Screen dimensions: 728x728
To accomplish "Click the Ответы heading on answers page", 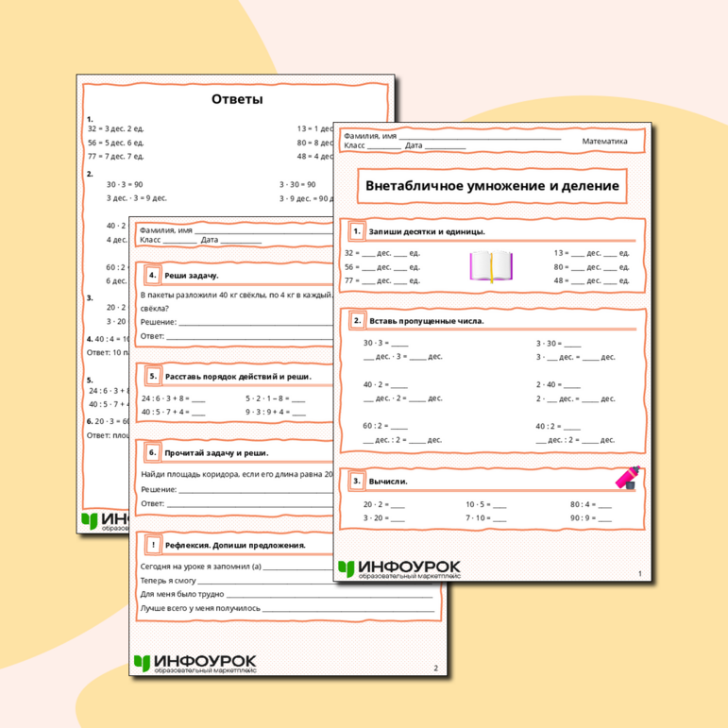I will point(236,99).
